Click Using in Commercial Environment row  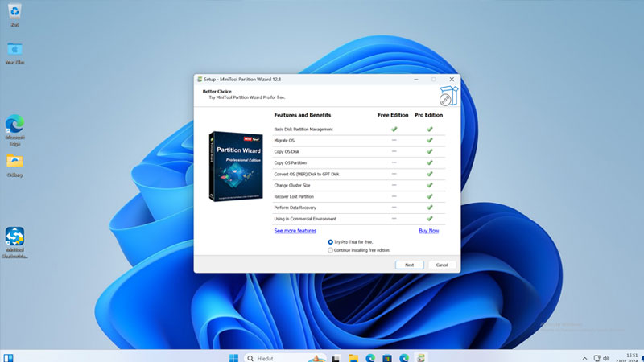[x=358, y=219]
